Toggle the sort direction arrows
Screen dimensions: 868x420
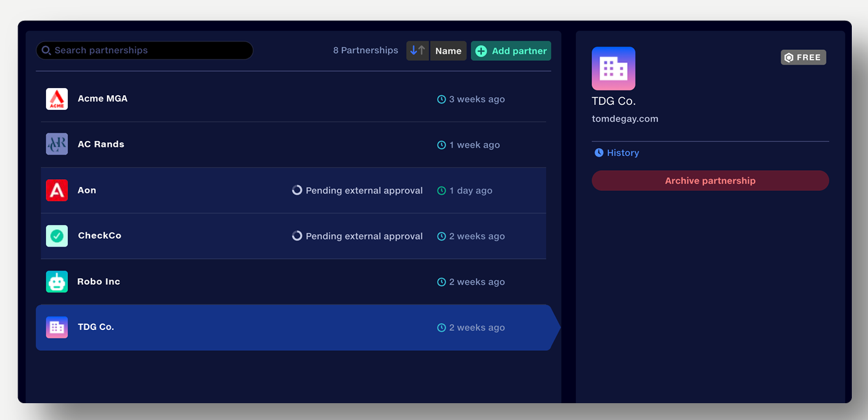point(418,50)
